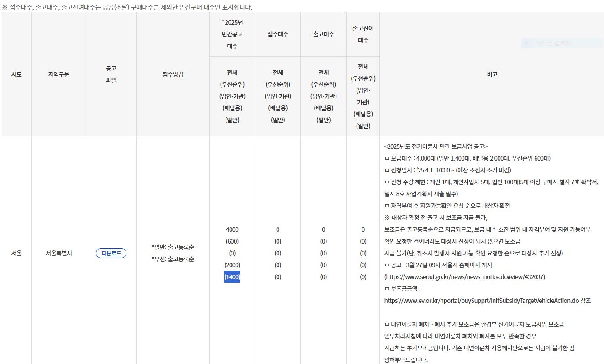This screenshot has height=364, width=604.
Task: Click the 공고 파일 column header
Action: [111, 74]
